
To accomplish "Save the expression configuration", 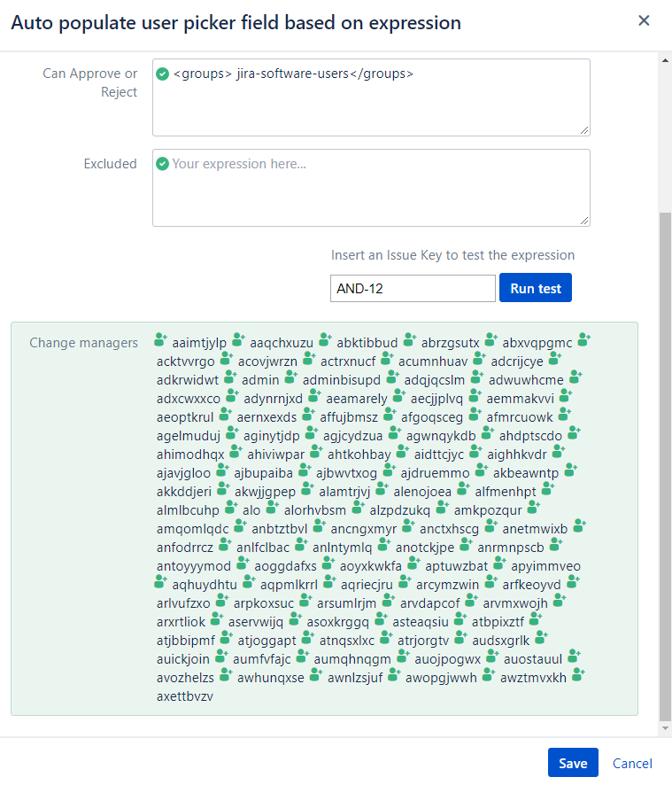I will 573,763.
